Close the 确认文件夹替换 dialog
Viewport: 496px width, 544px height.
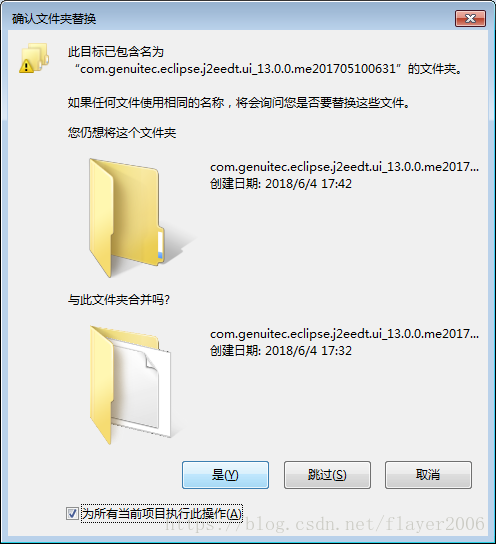click(x=470, y=18)
